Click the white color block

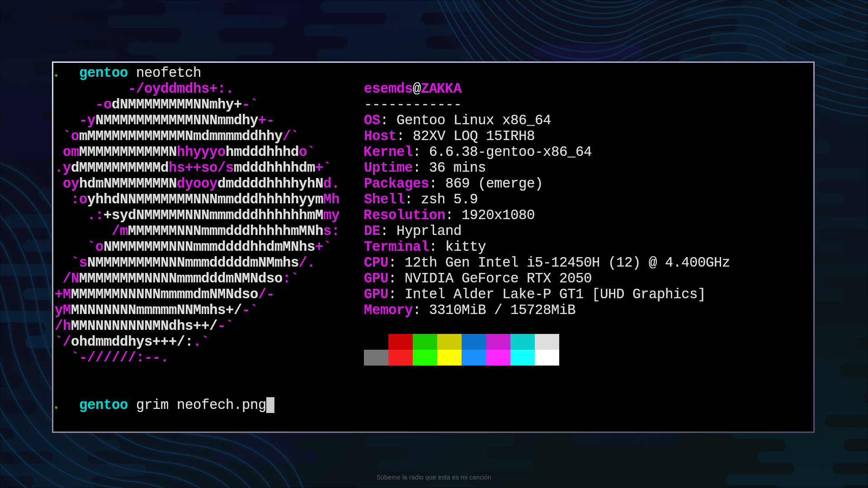547,357
